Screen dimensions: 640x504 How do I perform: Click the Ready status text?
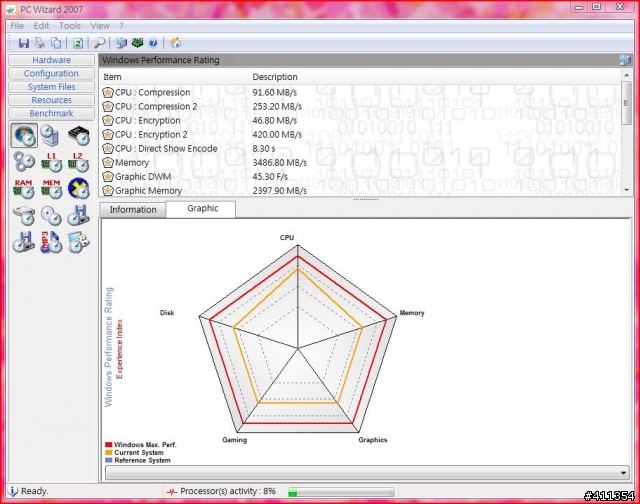(34, 491)
